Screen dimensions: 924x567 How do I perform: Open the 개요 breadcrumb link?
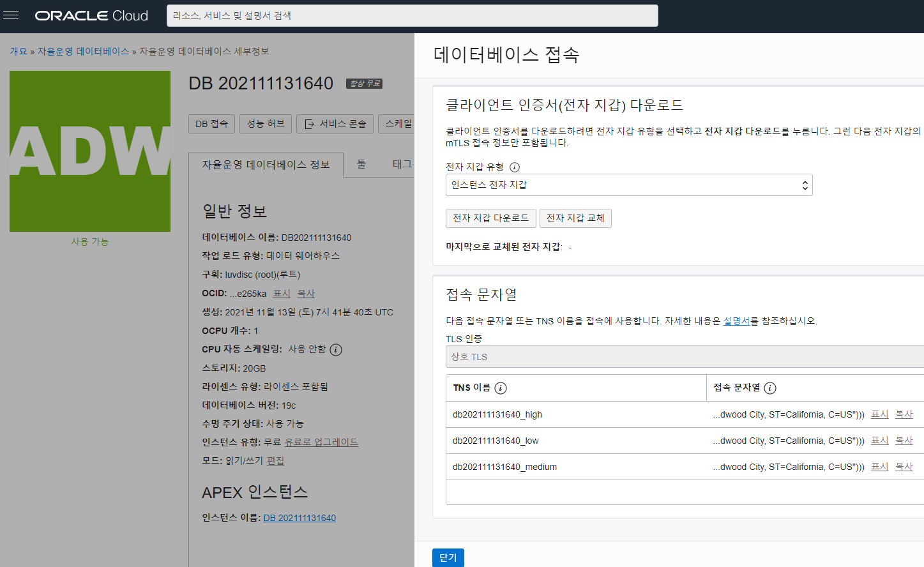[x=19, y=51]
